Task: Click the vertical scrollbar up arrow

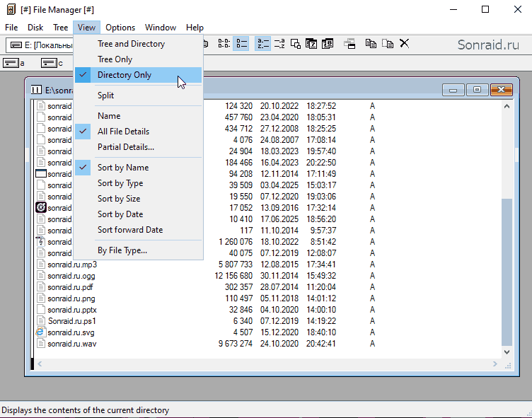Action: tap(507, 106)
